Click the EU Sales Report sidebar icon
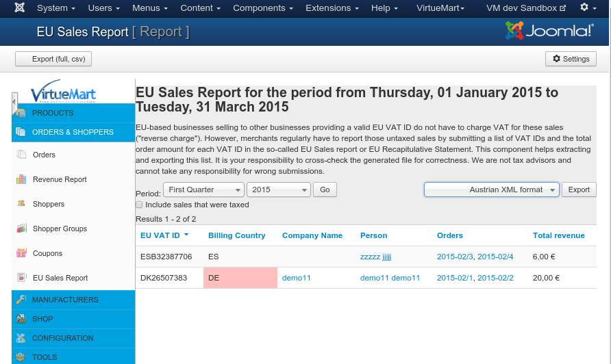 21,278
